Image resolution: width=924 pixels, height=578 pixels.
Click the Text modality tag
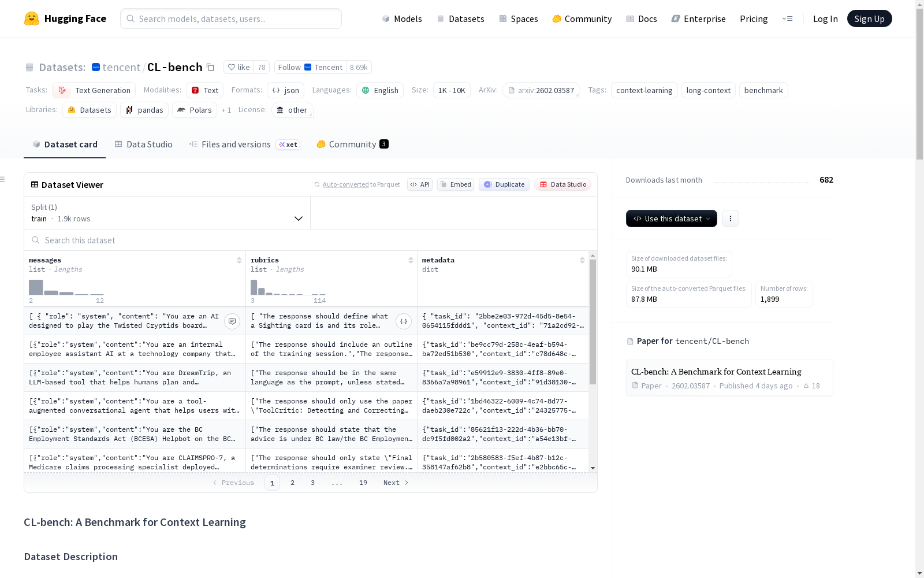[x=205, y=90]
